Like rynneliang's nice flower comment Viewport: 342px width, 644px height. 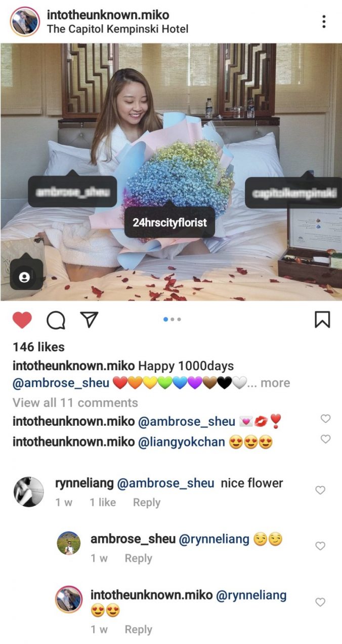320,490
